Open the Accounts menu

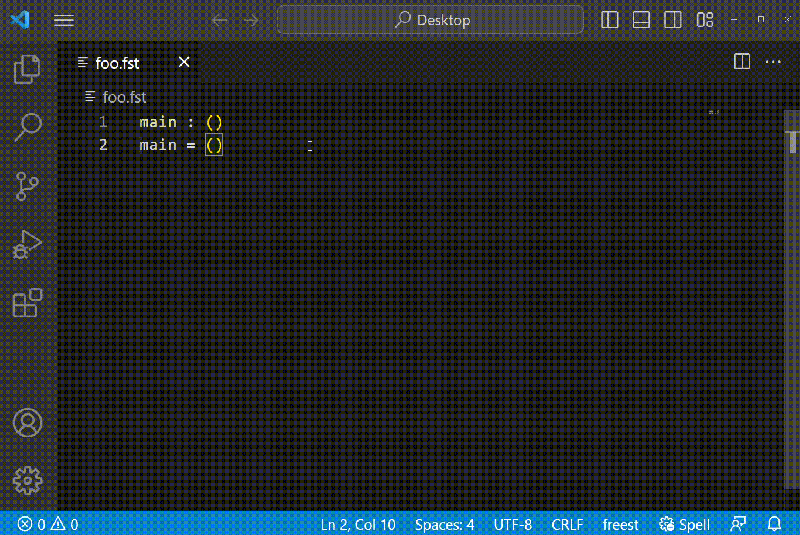click(28, 423)
